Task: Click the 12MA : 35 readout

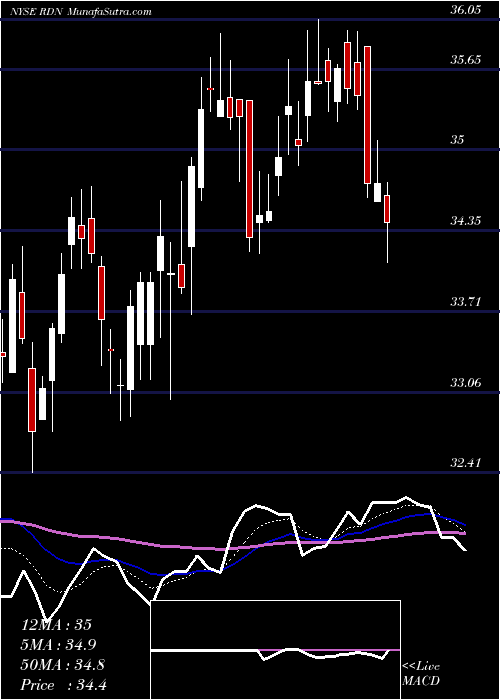Action: pyautogui.click(x=56, y=625)
